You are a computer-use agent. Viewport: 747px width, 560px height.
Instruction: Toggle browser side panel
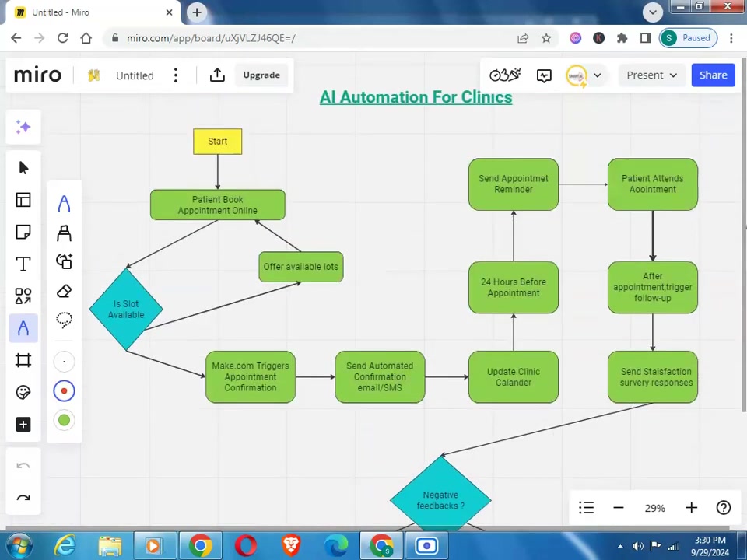646,38
